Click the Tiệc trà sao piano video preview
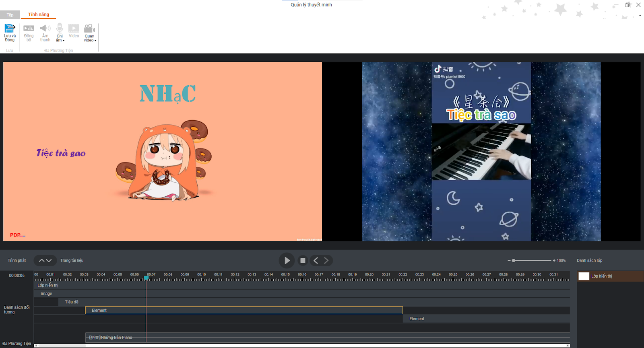 click(x=481, y=152)
